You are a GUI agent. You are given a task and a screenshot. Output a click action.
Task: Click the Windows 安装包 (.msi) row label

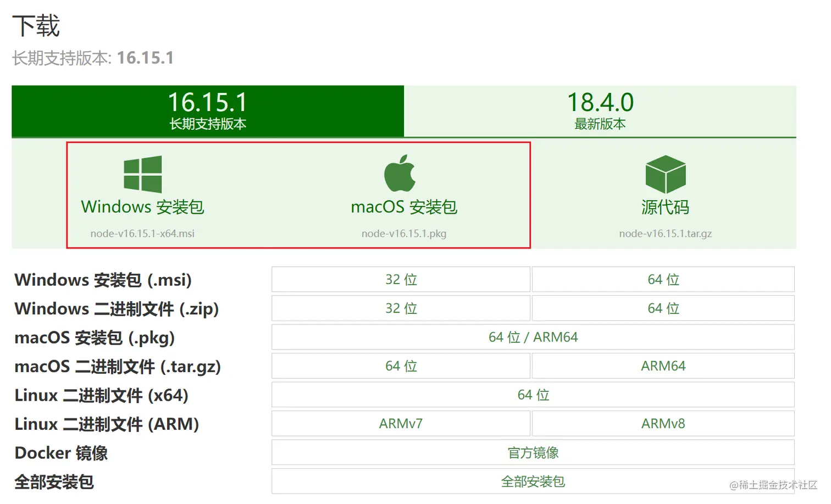[x=103, y=280]
